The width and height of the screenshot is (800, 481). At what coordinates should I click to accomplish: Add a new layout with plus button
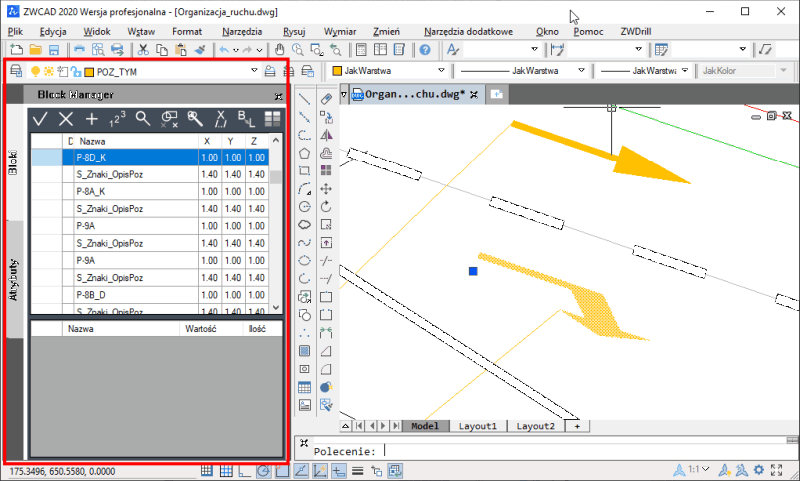pyautogui.click(x=577, y=426)
